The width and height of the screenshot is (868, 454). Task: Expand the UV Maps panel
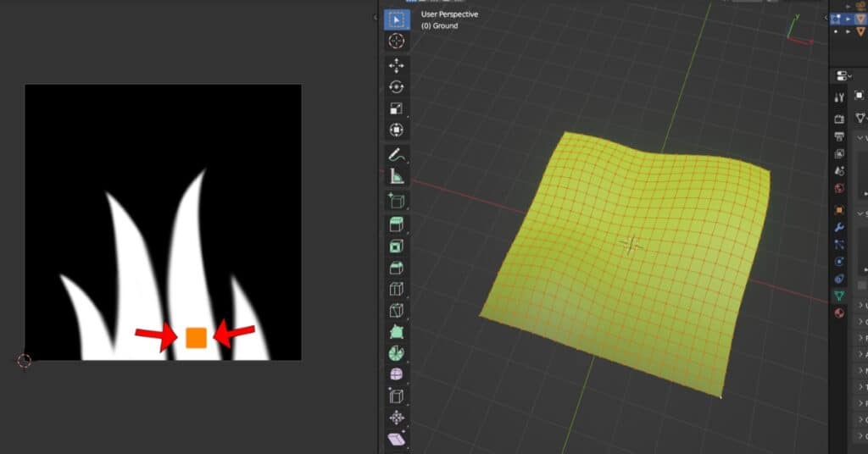coord(862,305)
